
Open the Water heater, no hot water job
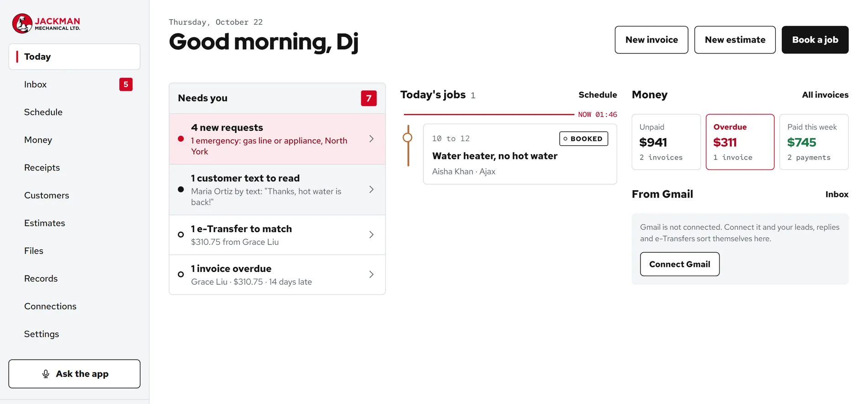coord(520,154)
